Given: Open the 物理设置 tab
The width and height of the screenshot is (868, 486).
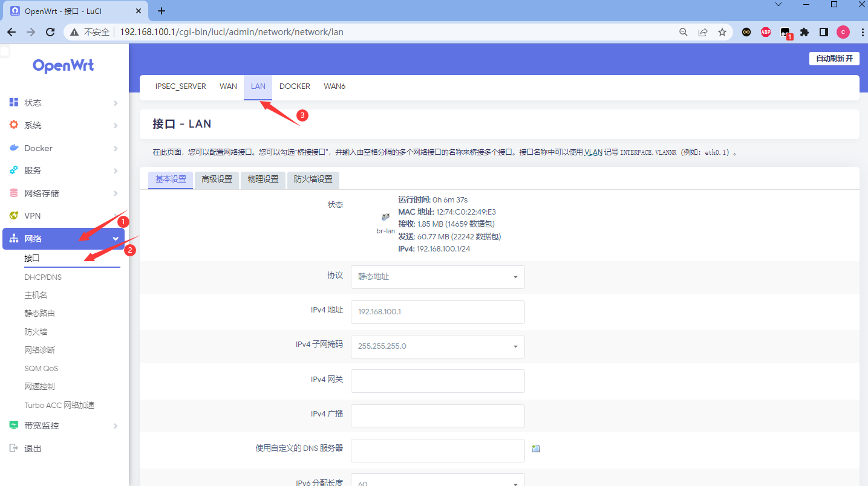Looking at the screenshot, I should 263,180.
